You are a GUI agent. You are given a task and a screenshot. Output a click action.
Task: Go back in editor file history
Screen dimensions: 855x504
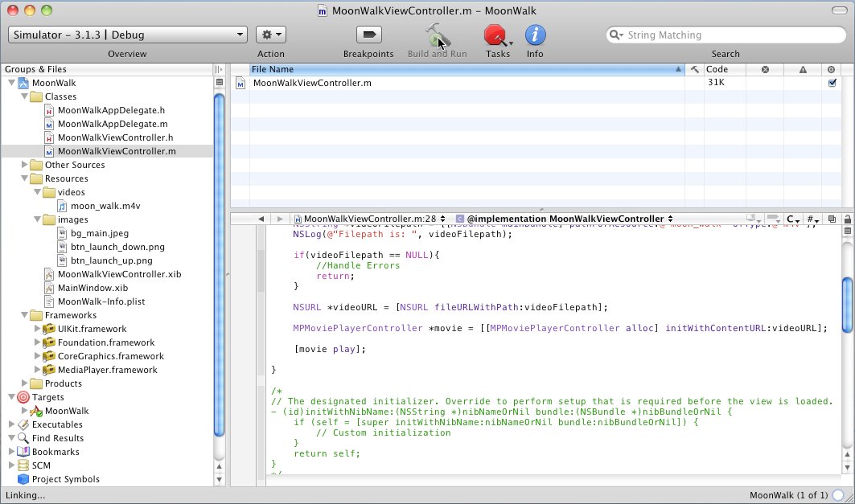click(261, 219)
